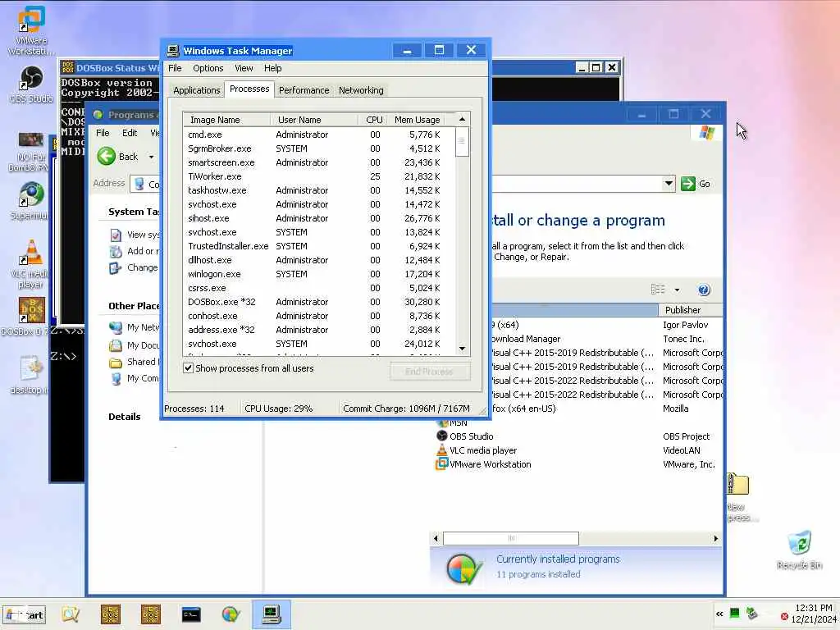Sort processes by Mem Usage column

click(417, 120)
